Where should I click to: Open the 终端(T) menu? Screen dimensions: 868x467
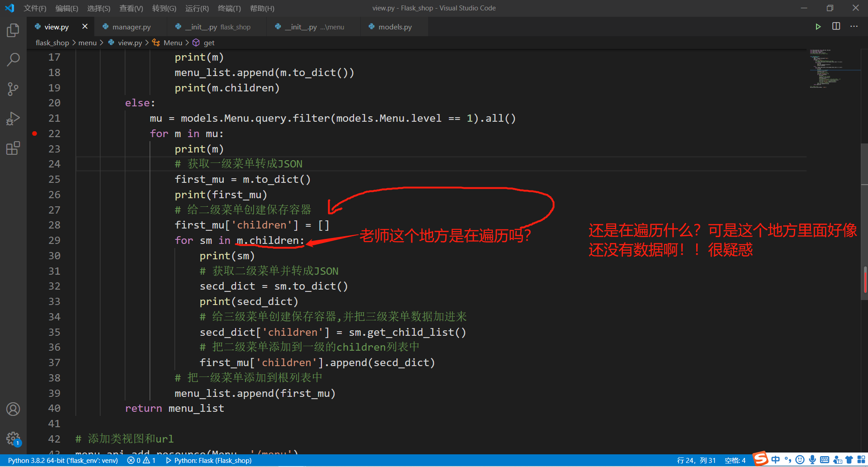coord(229,8)
